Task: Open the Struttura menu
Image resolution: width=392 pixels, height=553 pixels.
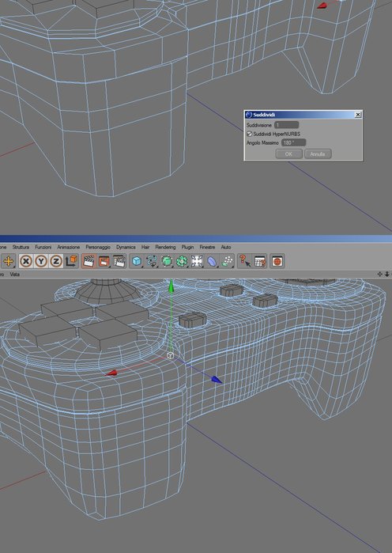Action: [21, 247]
